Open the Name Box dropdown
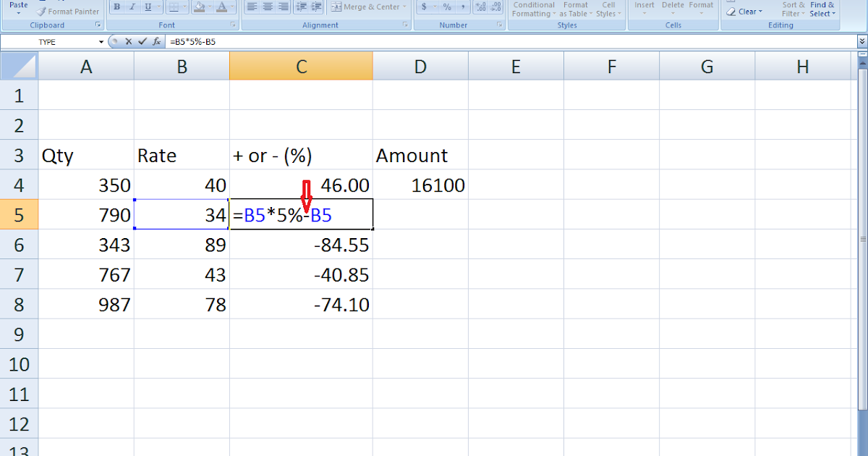868x456 pixels. 100,42
